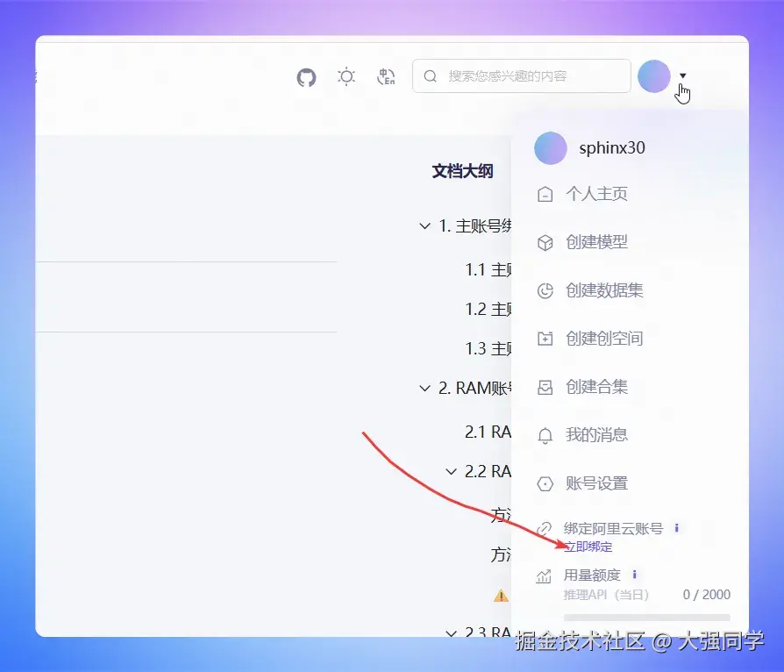
Task: Collapse outline section 2.3 RA
Action: click(451, 633)
